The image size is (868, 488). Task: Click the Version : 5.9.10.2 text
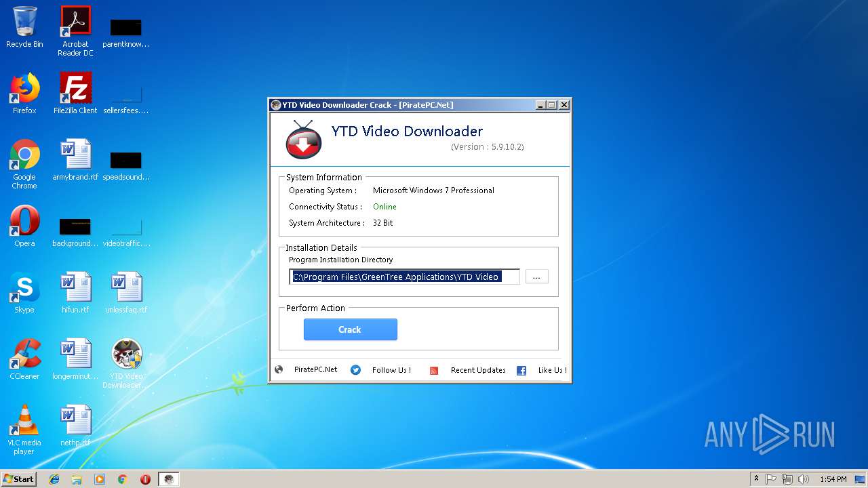point(488,147)
